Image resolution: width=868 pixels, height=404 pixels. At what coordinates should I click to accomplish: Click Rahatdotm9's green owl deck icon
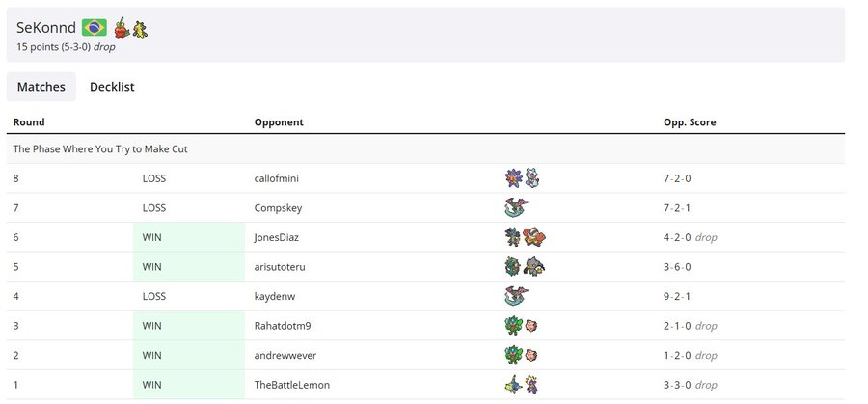point(514,325)
